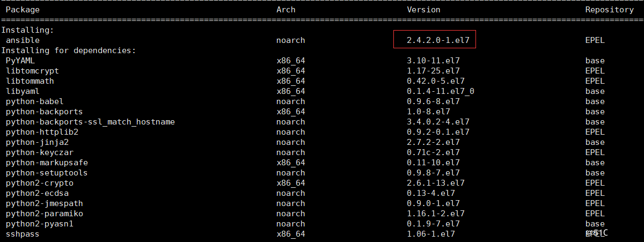This screenshot has width=644, height=242.
Task: Click the x86_64 value in PyYAML row
Action: [x=291, y=61]
